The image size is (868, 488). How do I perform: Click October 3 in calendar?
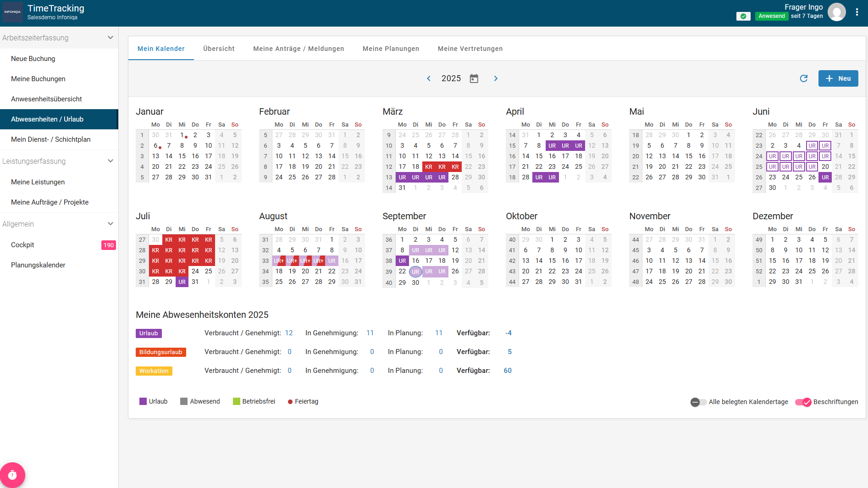click(x=579, y=239)
